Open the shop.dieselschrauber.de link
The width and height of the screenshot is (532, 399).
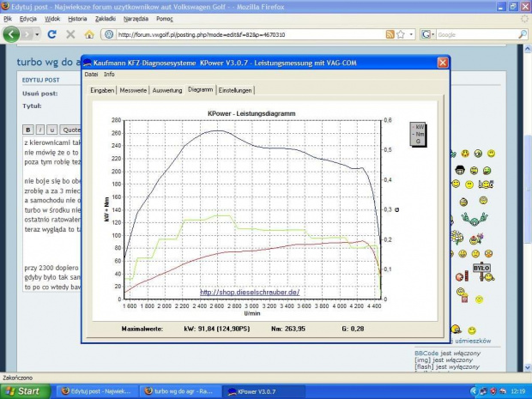pyautogui.click(x=250, y=292)
